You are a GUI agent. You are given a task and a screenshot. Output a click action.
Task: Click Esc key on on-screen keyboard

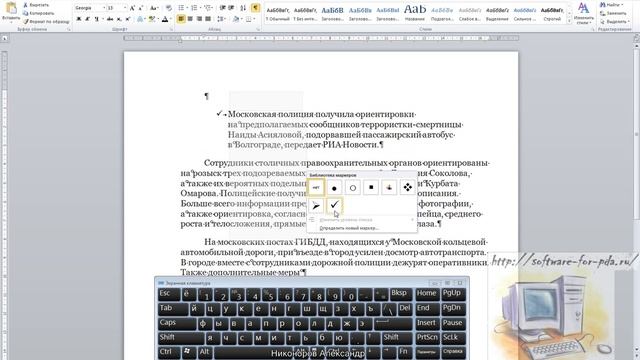[x=169, y=294]
